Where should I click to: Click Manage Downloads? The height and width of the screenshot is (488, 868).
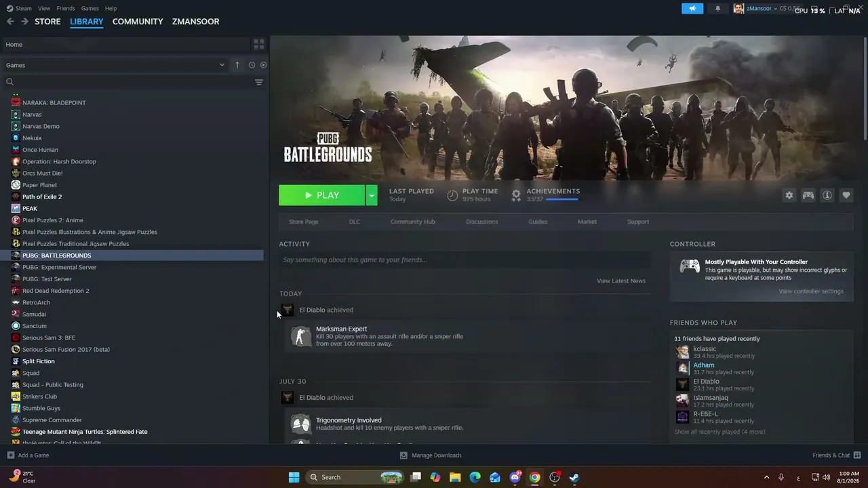pos(431,455)
